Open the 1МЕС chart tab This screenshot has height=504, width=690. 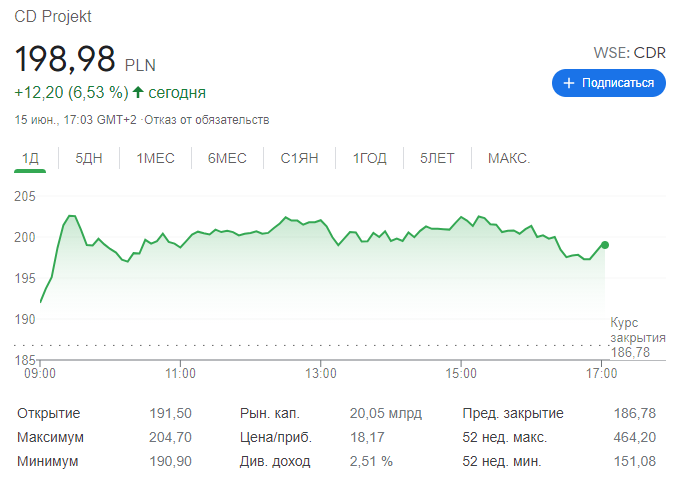(155, 158)
